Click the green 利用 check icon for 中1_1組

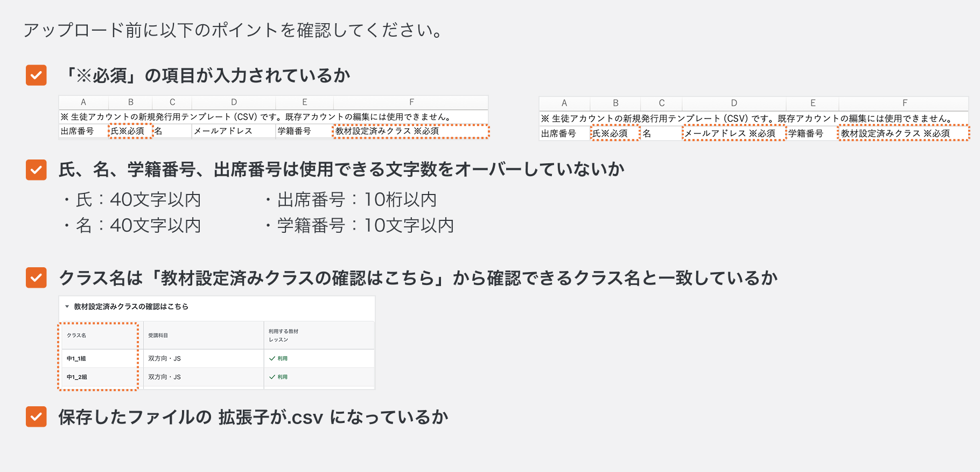272,358
